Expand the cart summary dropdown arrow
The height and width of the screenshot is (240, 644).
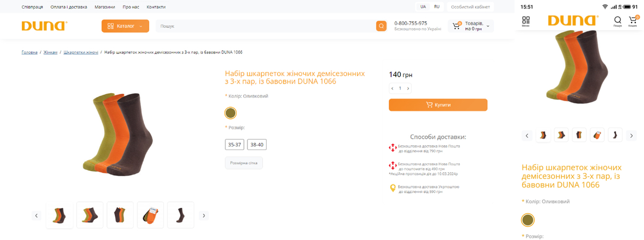coord(488,26)
